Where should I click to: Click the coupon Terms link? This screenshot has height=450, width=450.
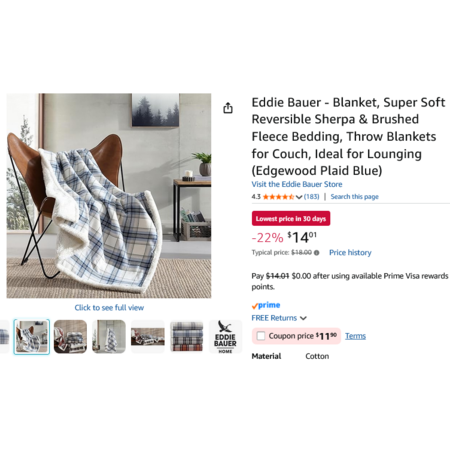(x=355, y=336)
